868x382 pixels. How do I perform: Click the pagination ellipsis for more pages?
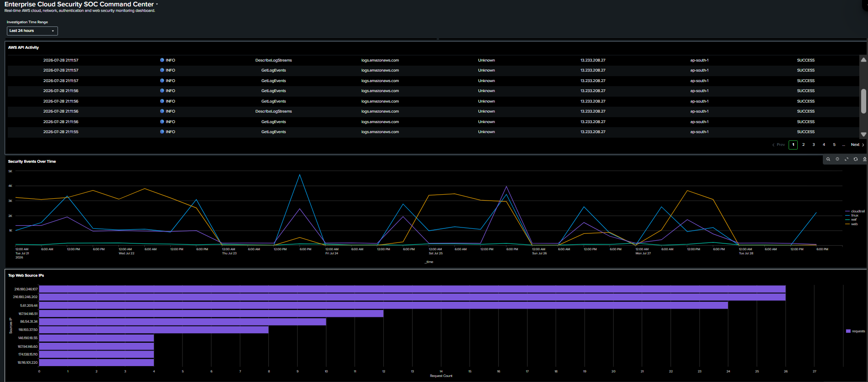point(843,145)
